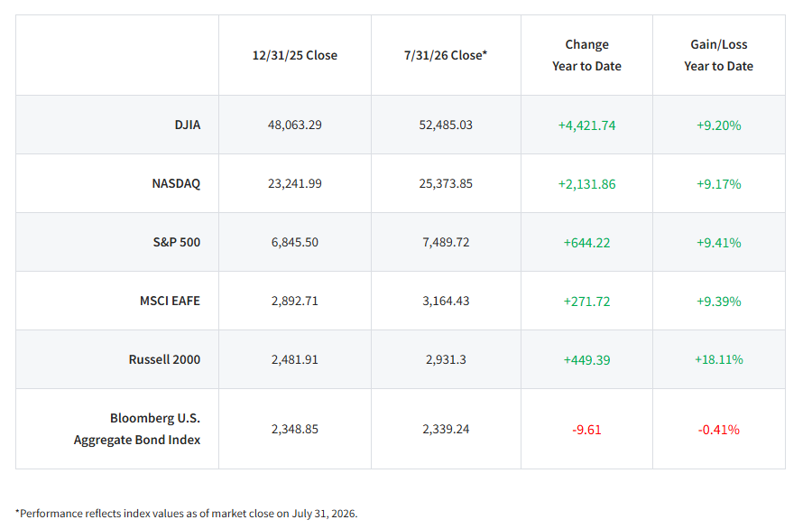Click the Russell 2000 change +449.39
The width and height of the screenshot is (812, 529).
point(586,359)
